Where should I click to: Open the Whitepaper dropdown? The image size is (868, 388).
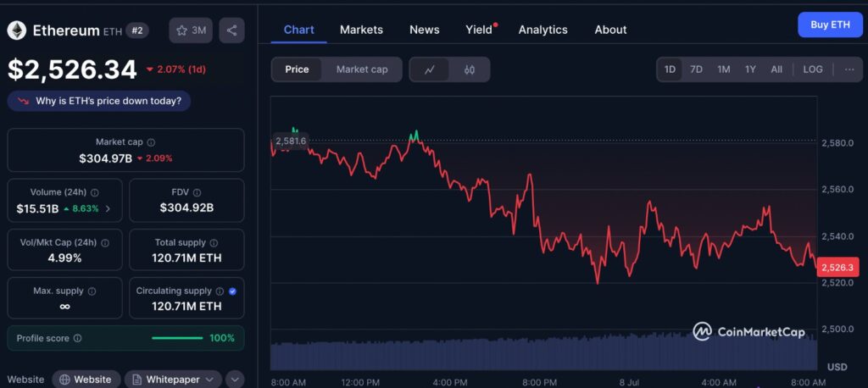tap(173, 380)
